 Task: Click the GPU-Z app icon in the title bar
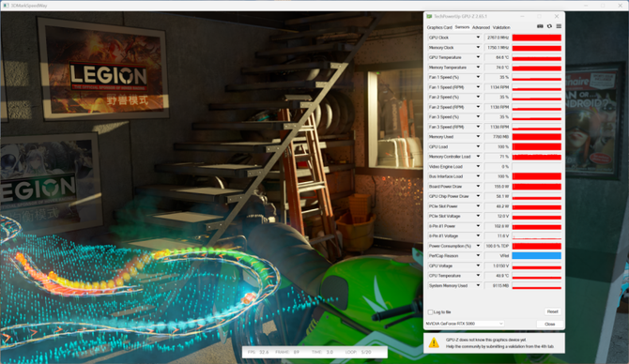click(429, 17)
